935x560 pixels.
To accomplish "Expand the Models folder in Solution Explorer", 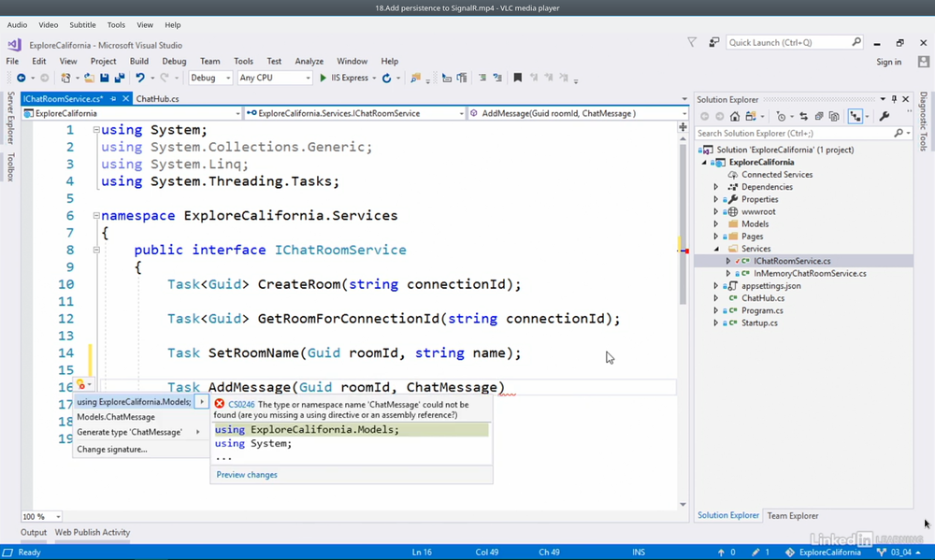I will coord(716,224).
